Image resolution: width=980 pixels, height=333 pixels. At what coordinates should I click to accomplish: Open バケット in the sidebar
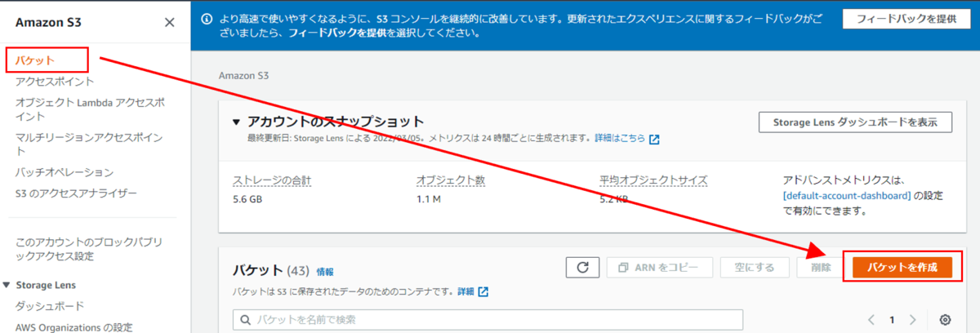click(x=35, y=60)
